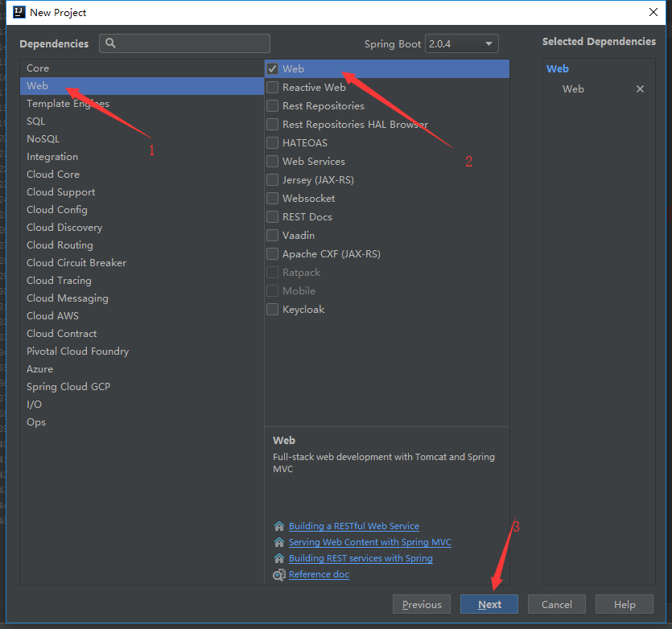
Task: Select the I/O category
Action: (142, 405)
